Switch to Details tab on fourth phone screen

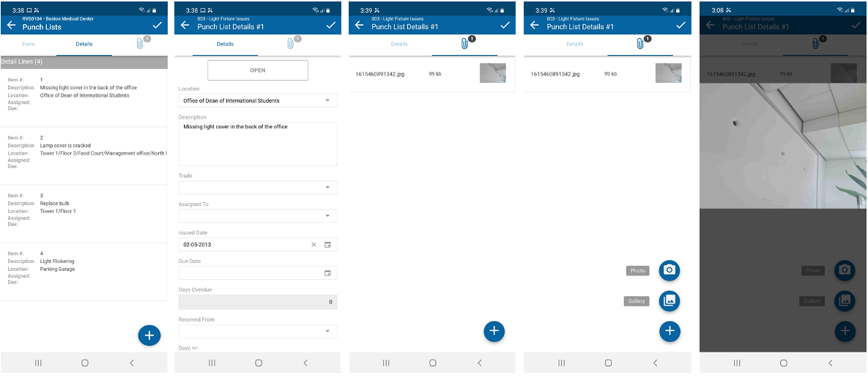tap(574, 44)
